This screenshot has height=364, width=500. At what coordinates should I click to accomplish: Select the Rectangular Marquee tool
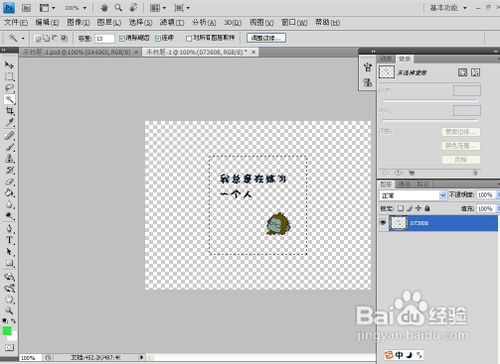pos(10,77)
